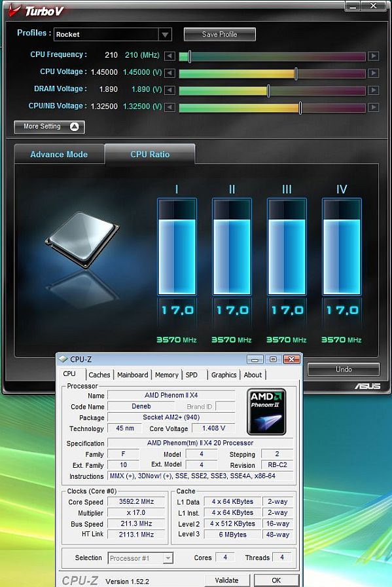Open the Graphics tab in CPU-Z
The width and height of the screenshot is (392, 587).
224,375
